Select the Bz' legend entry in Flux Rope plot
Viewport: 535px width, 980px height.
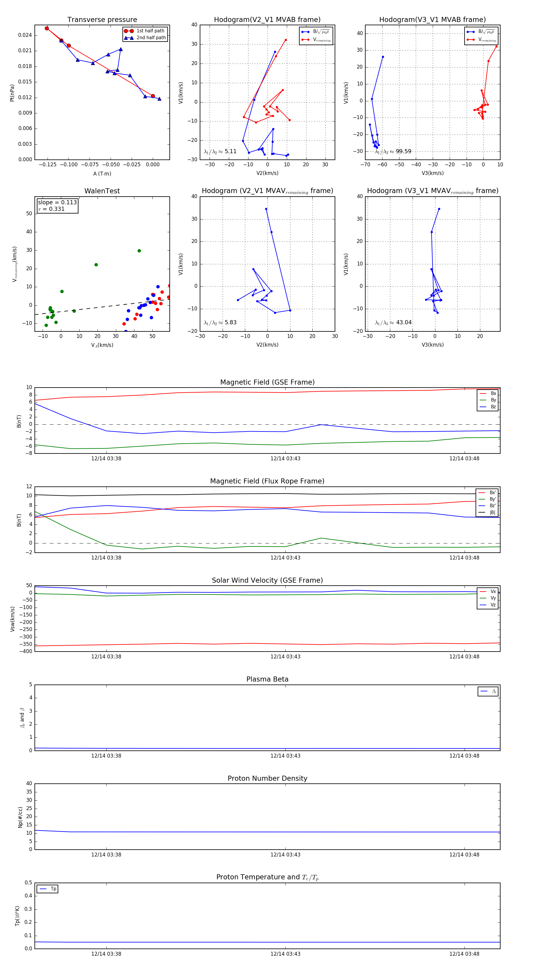[487, 506]
